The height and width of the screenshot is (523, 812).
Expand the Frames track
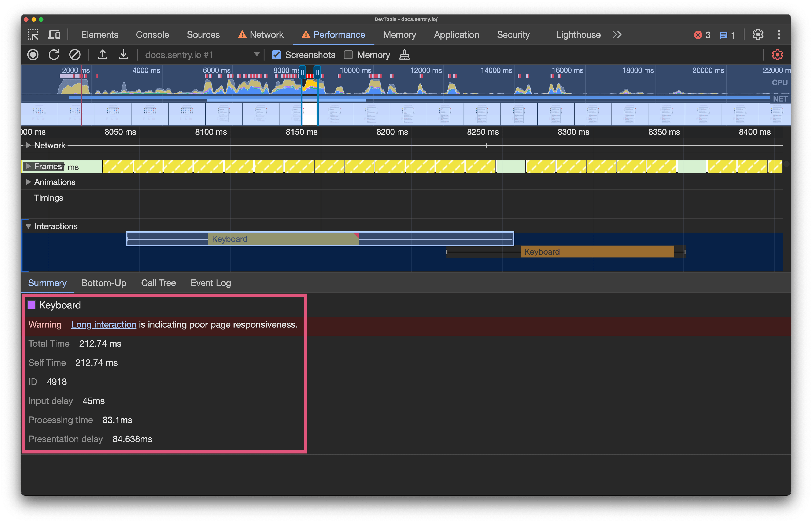29,166
